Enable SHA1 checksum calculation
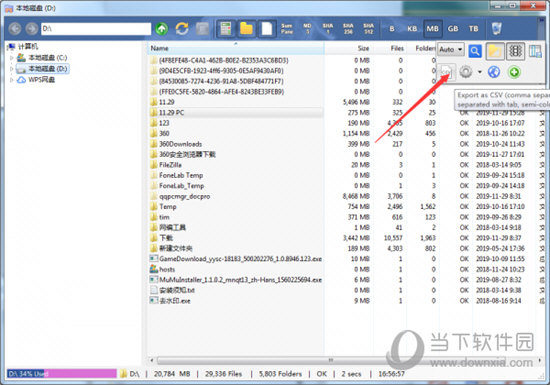550x385 pixels. pyautogui.click(x=328, y=28)
